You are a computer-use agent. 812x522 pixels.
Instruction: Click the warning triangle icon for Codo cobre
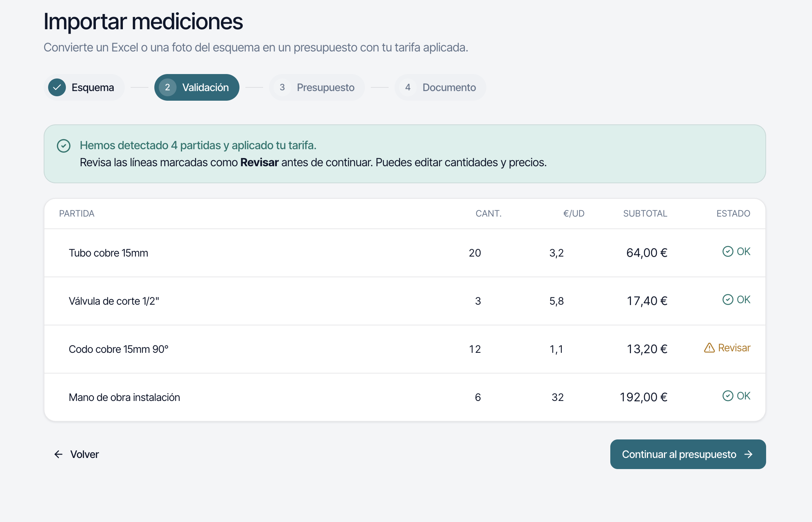(709, 348)
